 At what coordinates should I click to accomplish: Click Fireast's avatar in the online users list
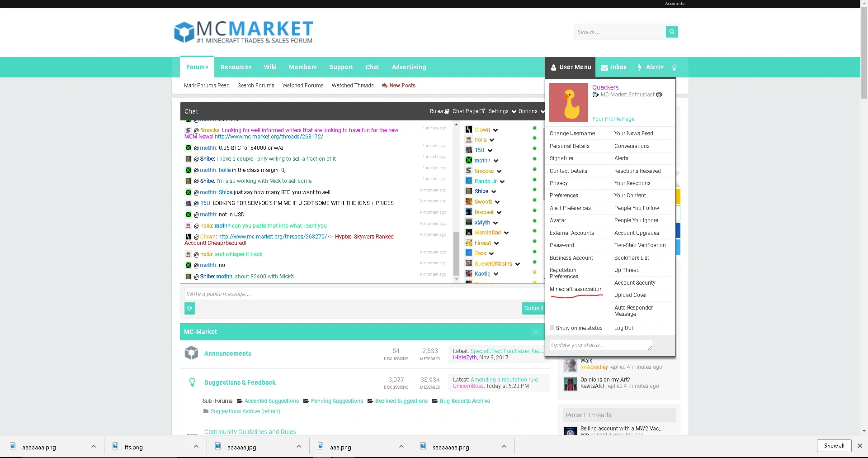[x=469, y=243]
